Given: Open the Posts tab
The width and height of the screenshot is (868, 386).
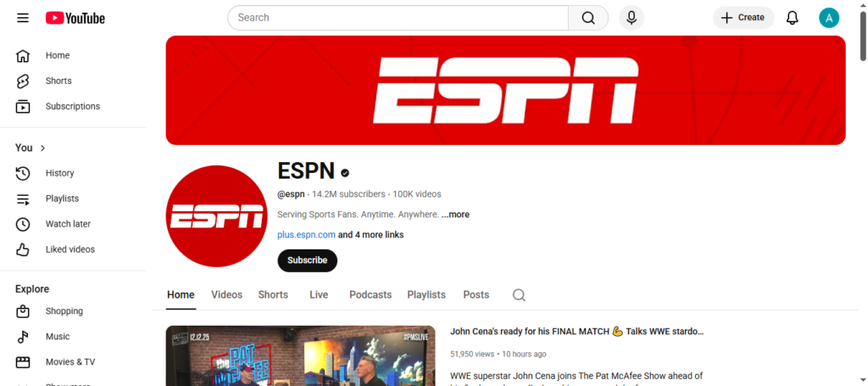Looking at the screenshot, I should point(476,294).
